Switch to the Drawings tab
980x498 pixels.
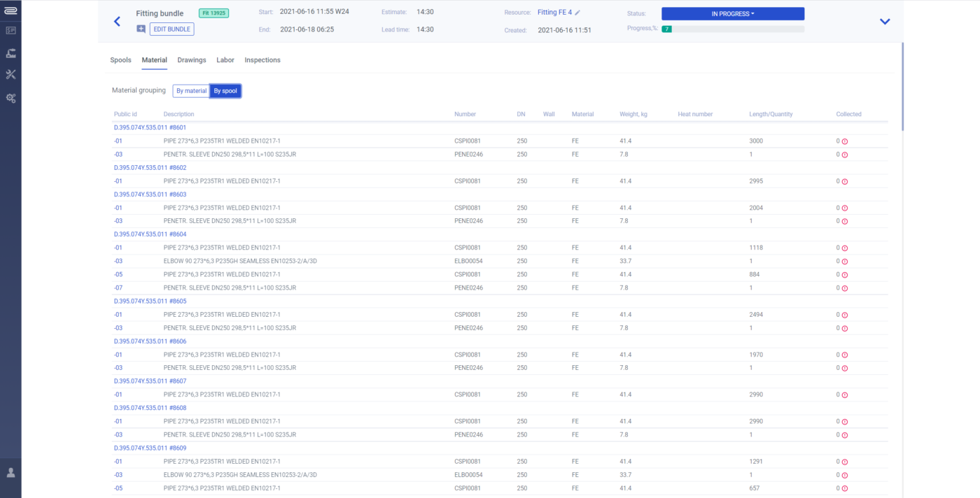pyautogui.click(x=192, y=60)
